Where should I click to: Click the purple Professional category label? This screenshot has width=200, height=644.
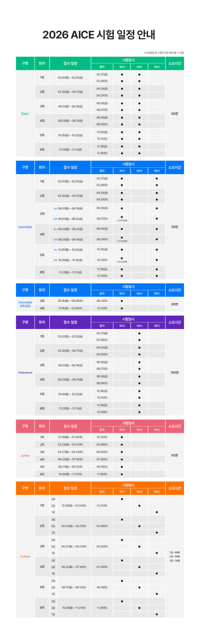(x=25, y=373)
